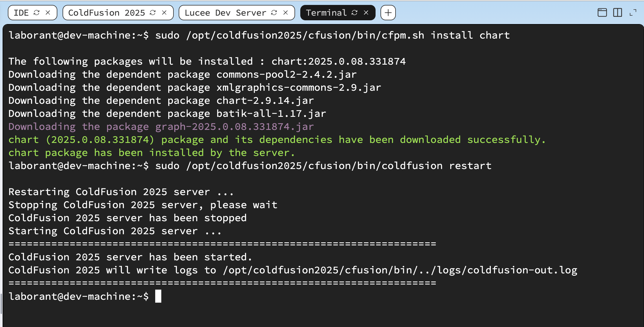The width and height of the screenshot is (644, 327).
Task: Close the Terminal tab
Action: (366, 13)
